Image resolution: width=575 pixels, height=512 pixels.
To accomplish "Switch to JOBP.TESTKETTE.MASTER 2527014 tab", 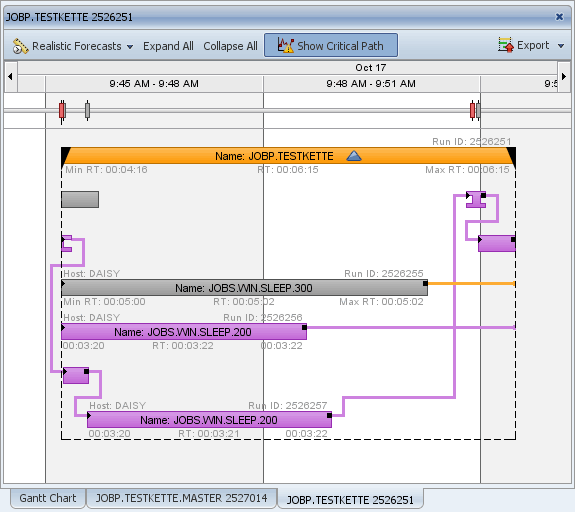I will point(182,498).
